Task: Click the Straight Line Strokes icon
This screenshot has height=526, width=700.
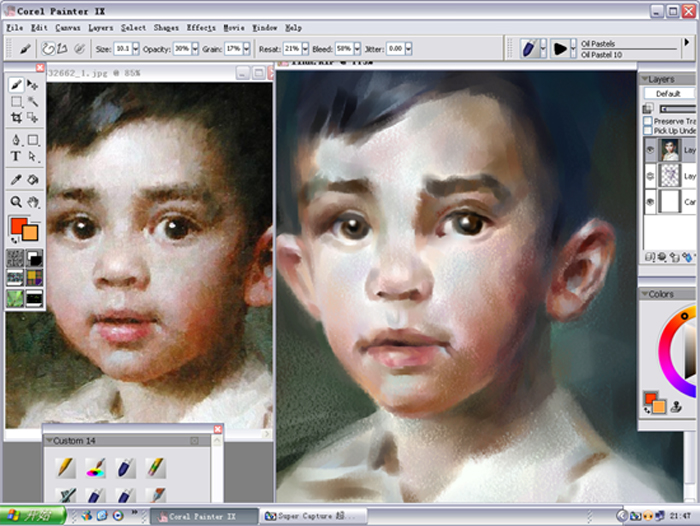Action: coord(62,48)
